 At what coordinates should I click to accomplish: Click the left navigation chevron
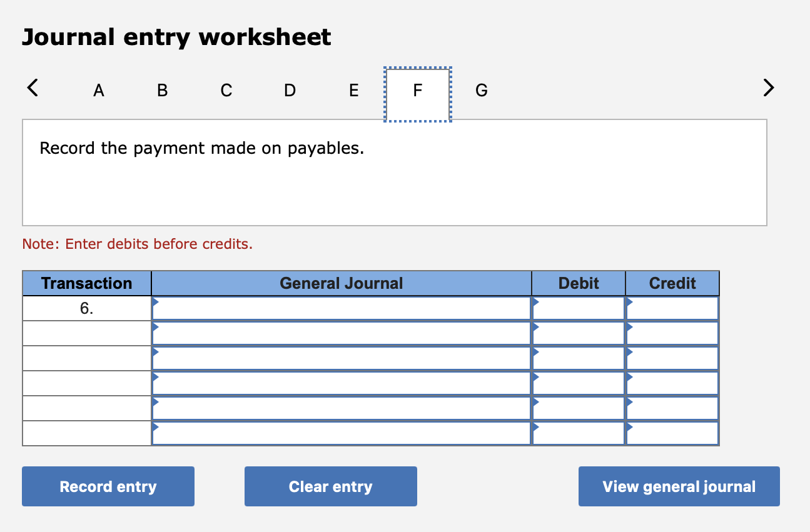pos(32,88)
